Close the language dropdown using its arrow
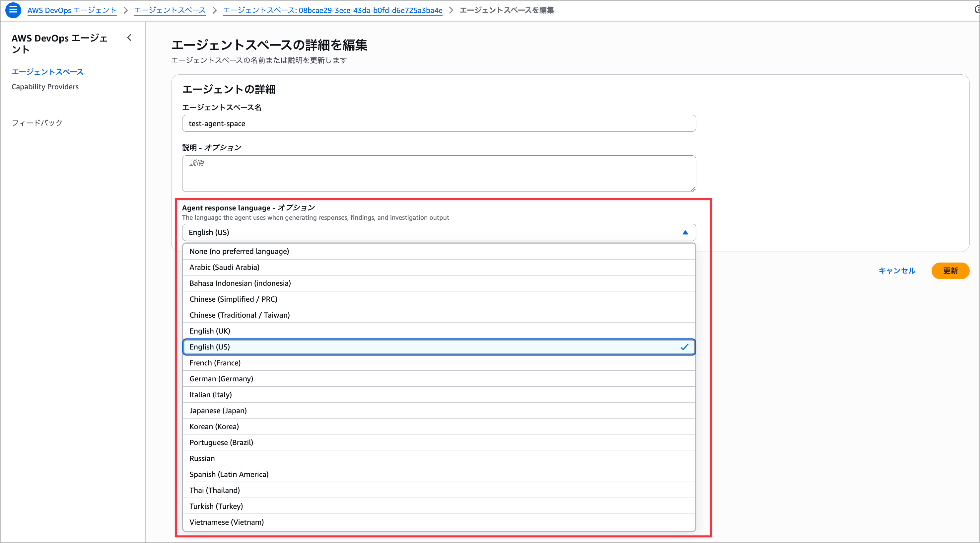 click(685, 232)
